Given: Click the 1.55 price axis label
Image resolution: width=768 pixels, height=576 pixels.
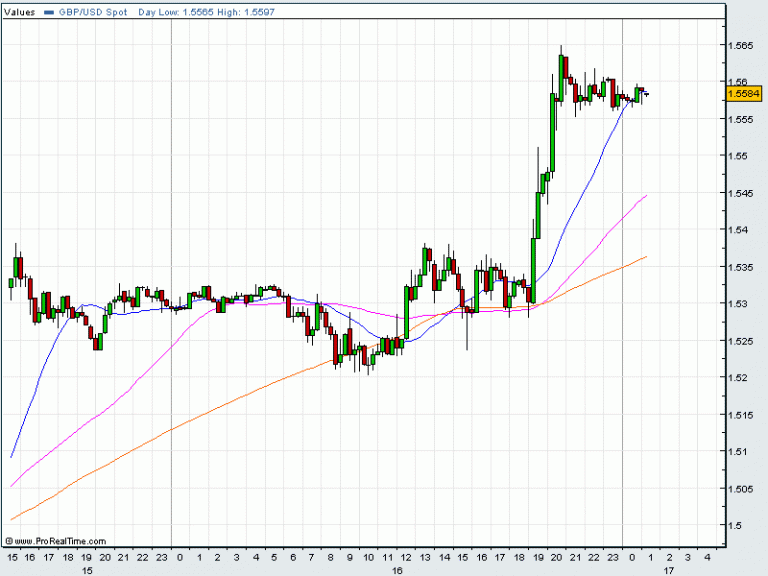Looking at the screenshot, I should click(738, 156).
